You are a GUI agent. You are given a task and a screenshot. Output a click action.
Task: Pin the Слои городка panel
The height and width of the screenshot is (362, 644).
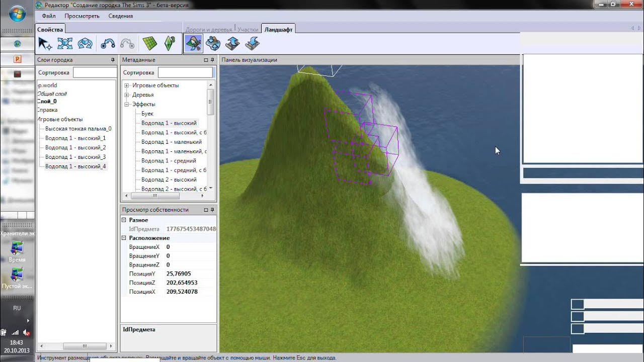pyautogui.click(x=113, y=60)
